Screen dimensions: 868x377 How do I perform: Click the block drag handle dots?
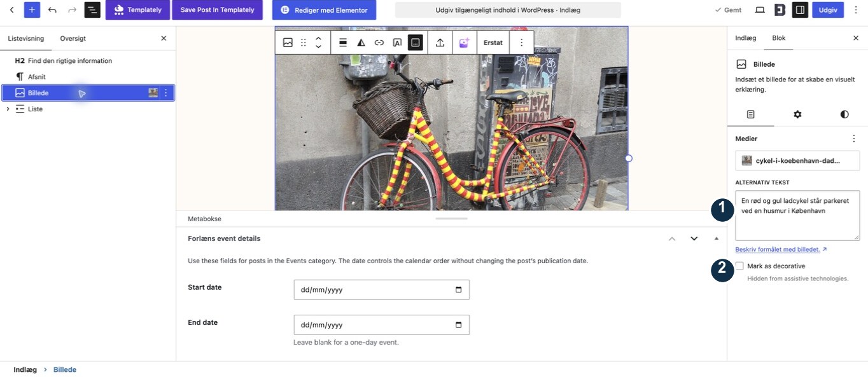tap(304, 43)
